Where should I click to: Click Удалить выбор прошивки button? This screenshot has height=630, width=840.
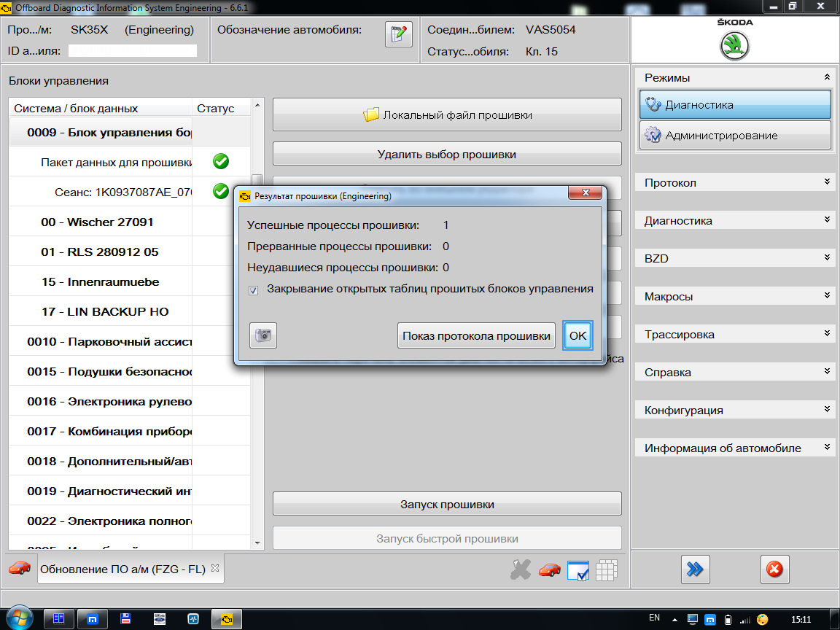tap(447, 155)
